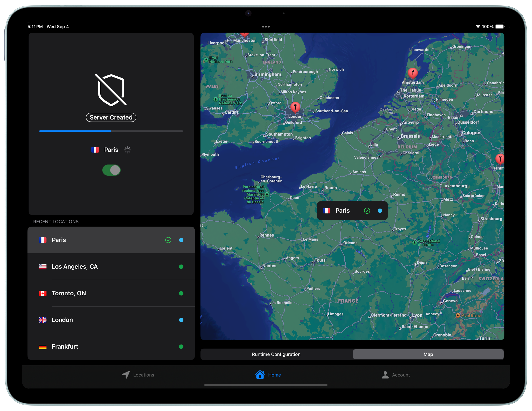Select Toronto, ON location
The height and width of the screenshot is (411, 532).
pos(111,293)
